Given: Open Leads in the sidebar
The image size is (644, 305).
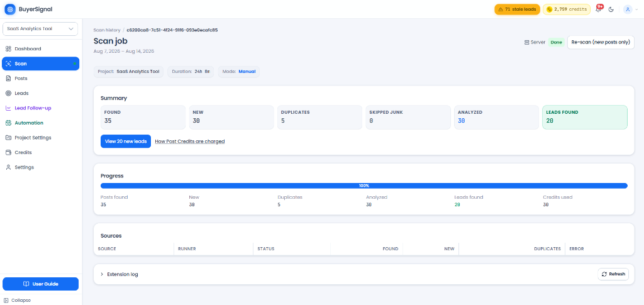Looking at the screenshot, I should pyautogui.click(x=40, y=93).
